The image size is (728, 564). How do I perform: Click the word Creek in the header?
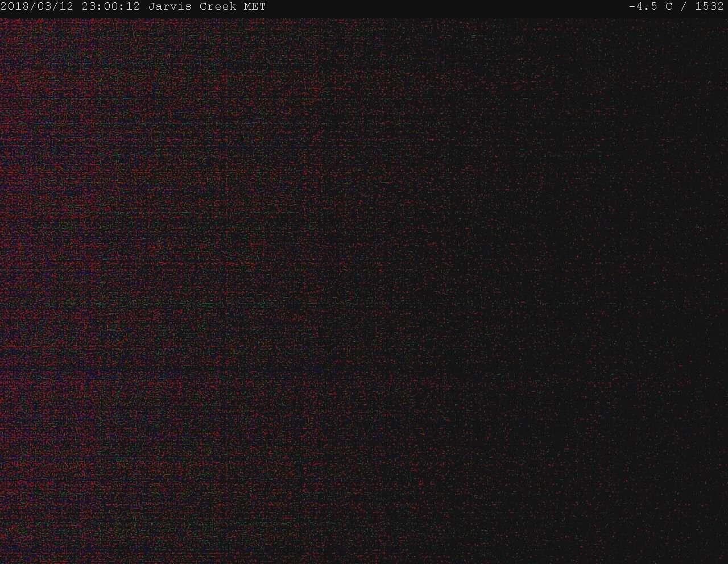[x=218, y=7]
